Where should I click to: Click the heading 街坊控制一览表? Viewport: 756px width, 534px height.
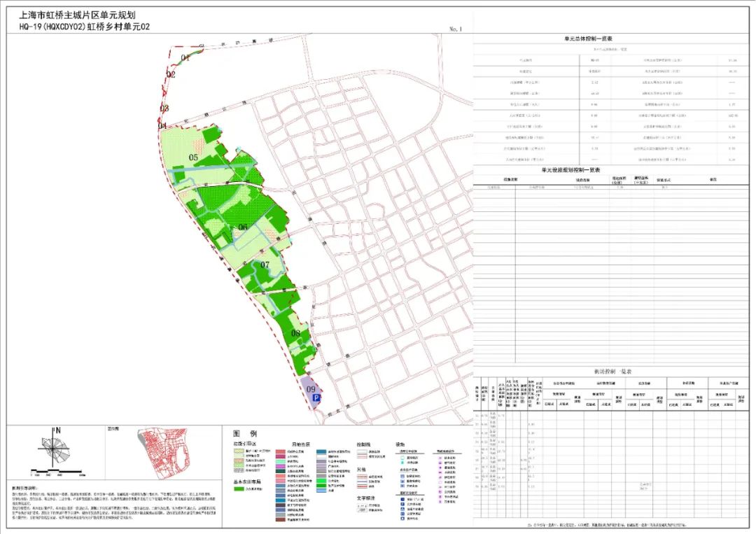pyautogui.click(x=612, y=372)
